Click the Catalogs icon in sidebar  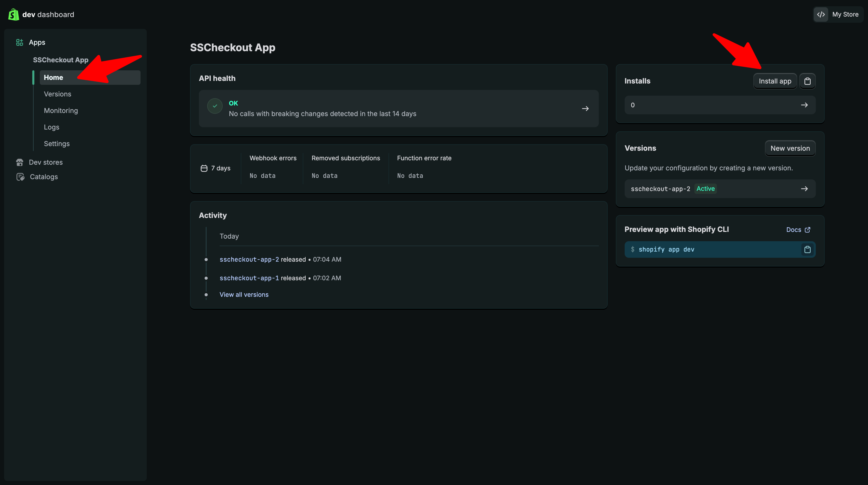[20, 177]
